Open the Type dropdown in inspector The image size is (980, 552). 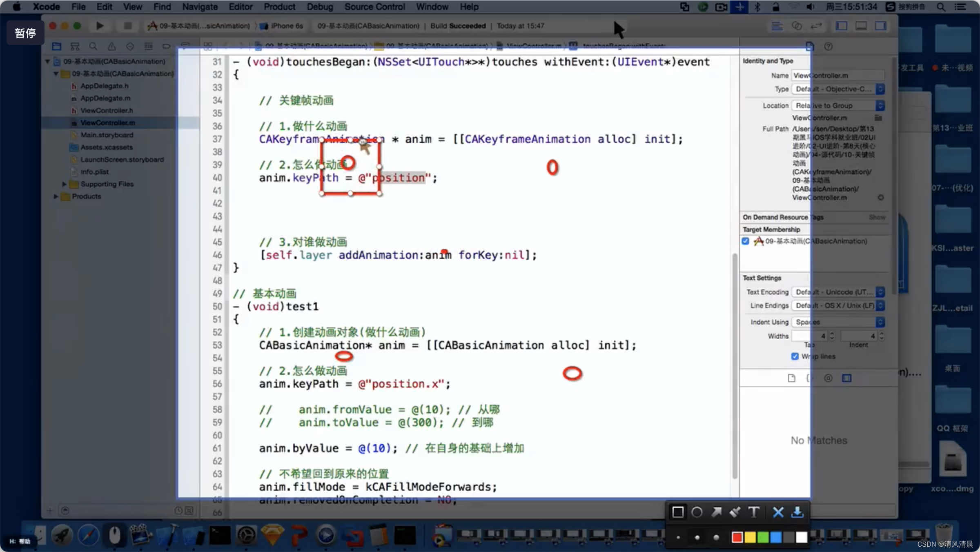point(838,89)
